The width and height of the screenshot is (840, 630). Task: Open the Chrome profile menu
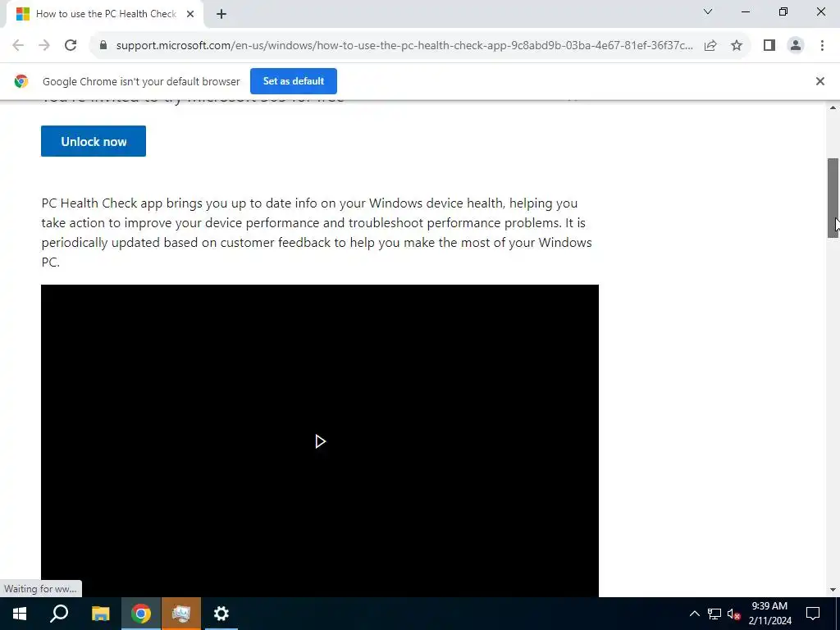pyautogui.click(x=796, y=46)
